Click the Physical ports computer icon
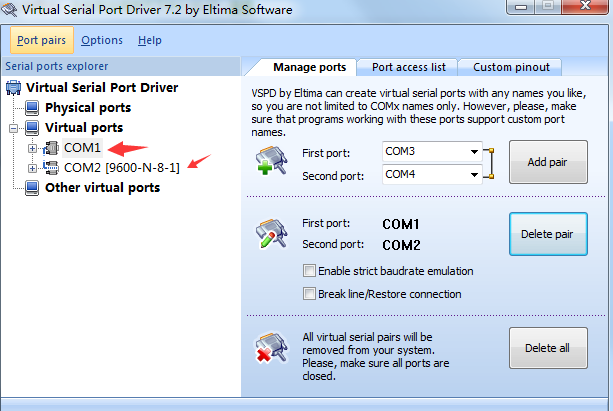 [x=32, y=108]
